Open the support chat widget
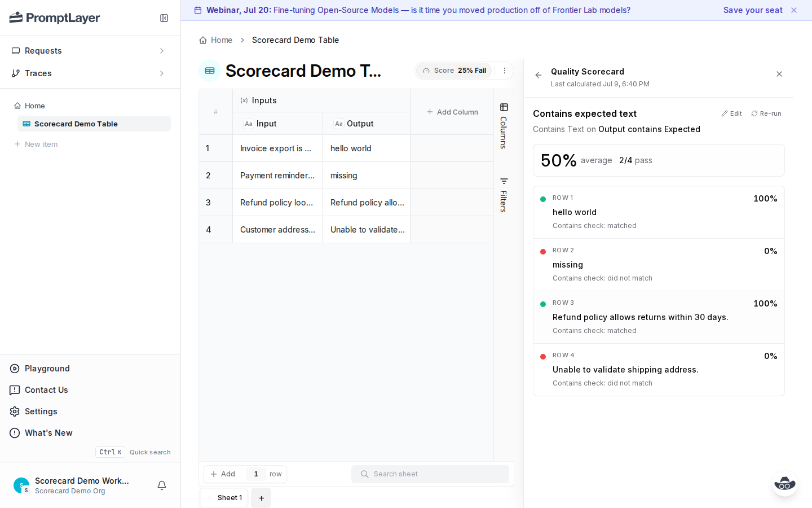The image size is (812, 508). click(x=785, y=484)
